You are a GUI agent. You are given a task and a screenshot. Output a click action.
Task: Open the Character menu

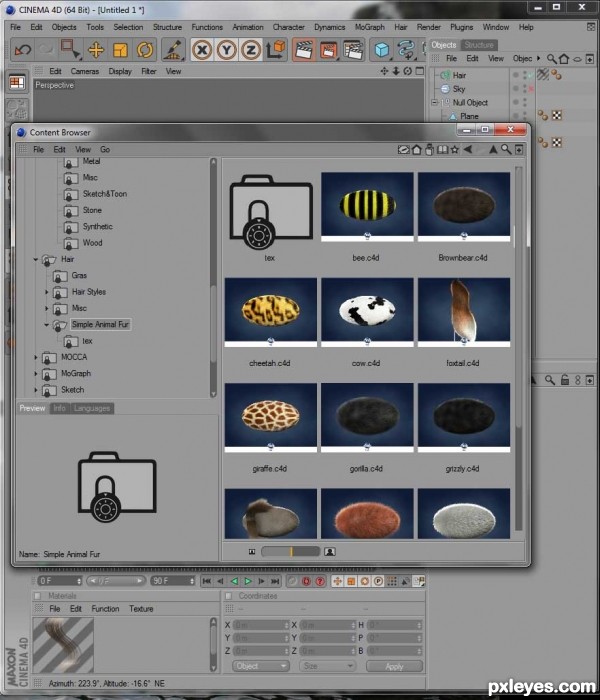coord(288,27)
